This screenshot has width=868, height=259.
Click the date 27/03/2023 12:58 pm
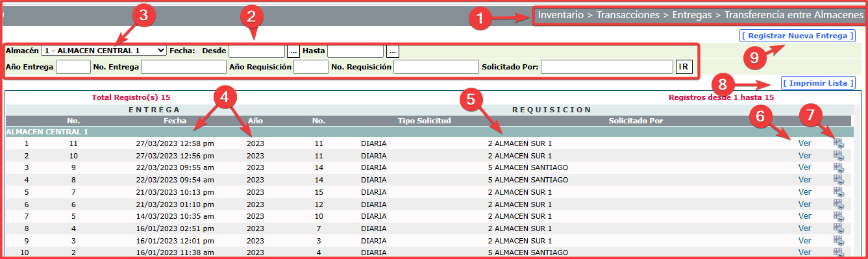174,143
